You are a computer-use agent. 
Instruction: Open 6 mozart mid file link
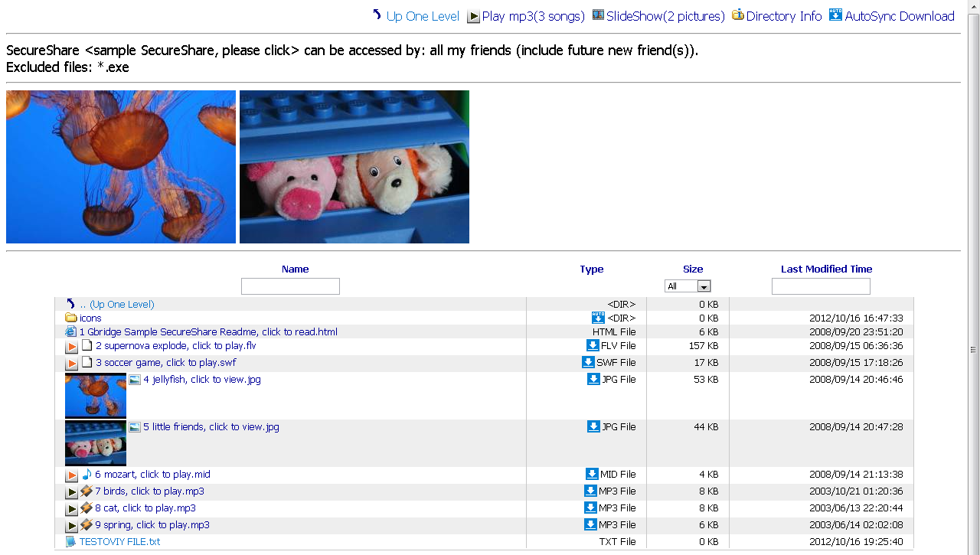[x=152, y=474]
